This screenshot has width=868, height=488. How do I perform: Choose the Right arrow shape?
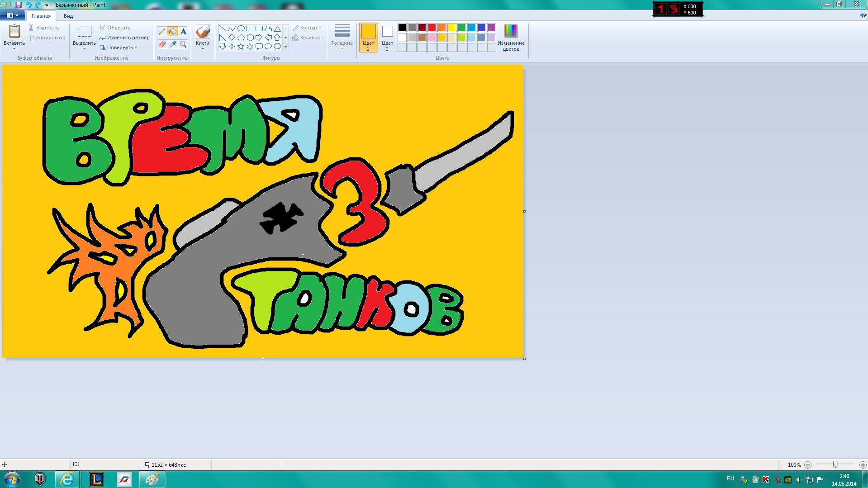(259, 38)
